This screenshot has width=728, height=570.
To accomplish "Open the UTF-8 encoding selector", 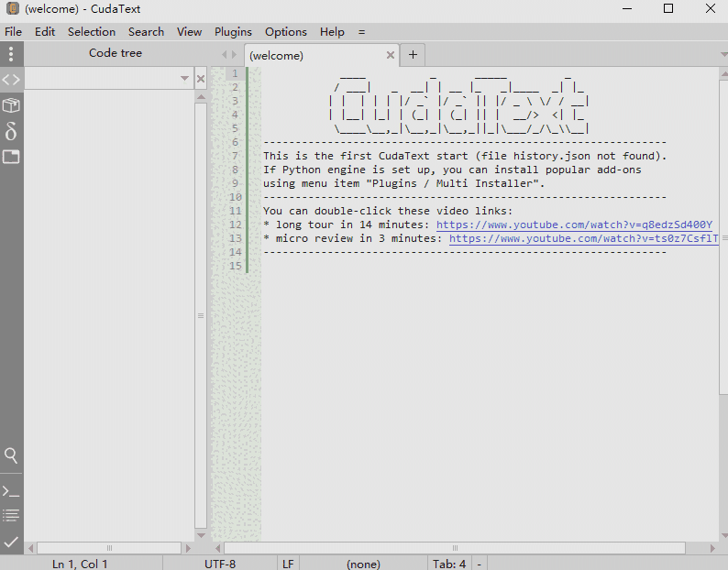I will coord(220,564).
